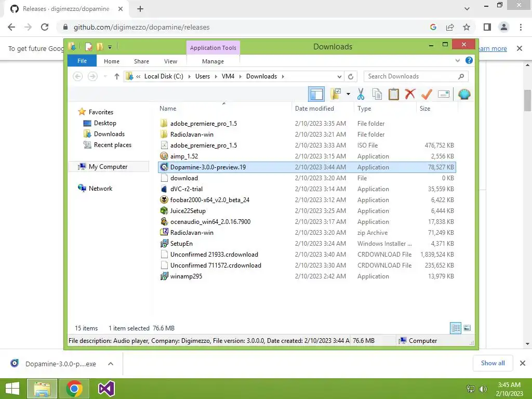Select the aimp_1.52 application file
Image resolution: width=532 pixels, height=399 pixels.
click(307, 156)
